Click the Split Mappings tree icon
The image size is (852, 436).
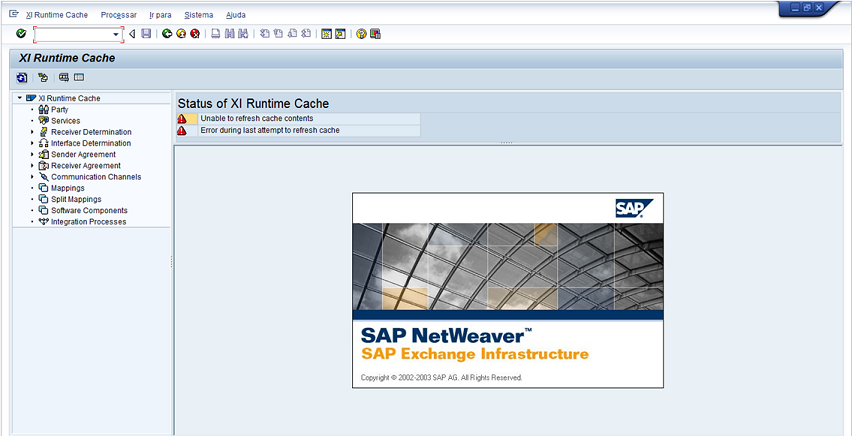[44, 199]
